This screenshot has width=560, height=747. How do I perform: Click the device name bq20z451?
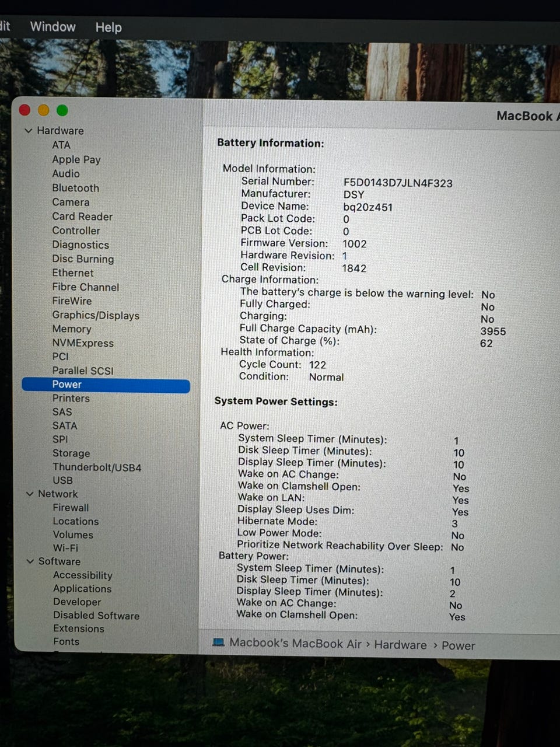click(x=367, y=207)
